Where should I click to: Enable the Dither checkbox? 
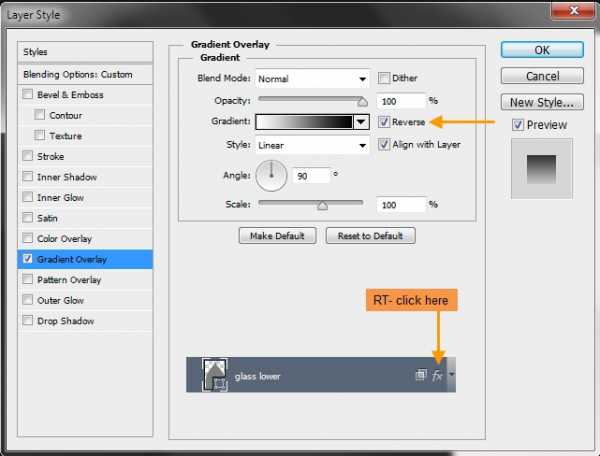click(x=384, y=78)
